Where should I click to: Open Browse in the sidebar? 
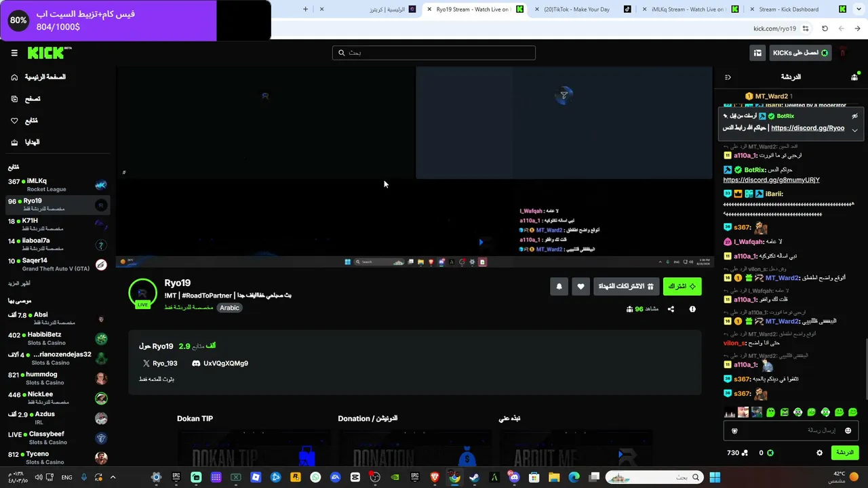point(26,99)
